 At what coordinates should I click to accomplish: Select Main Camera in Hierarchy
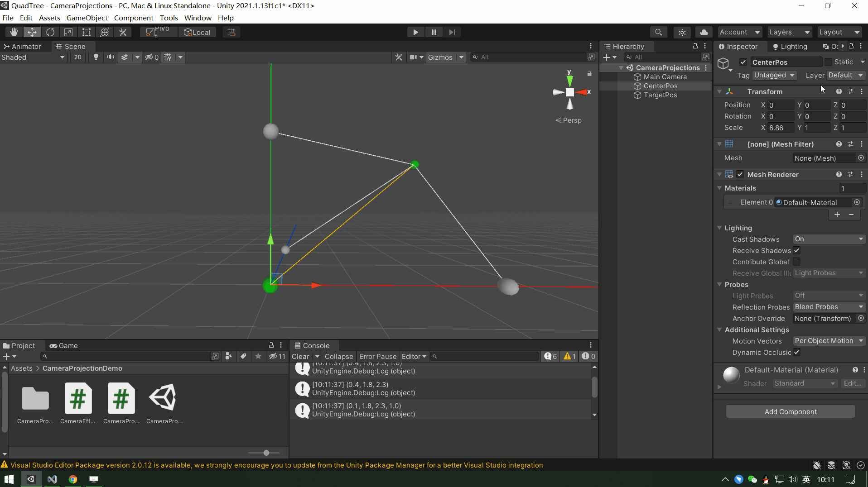click(x=665, y=76)
